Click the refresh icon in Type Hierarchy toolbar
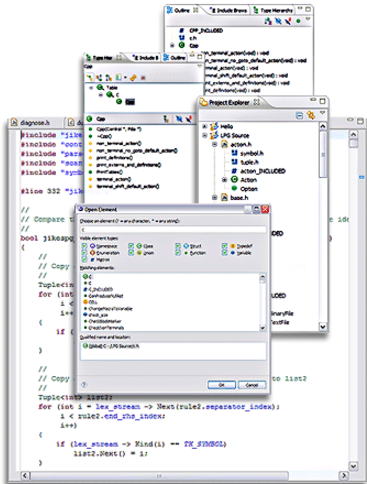 (x=133, y=78)
